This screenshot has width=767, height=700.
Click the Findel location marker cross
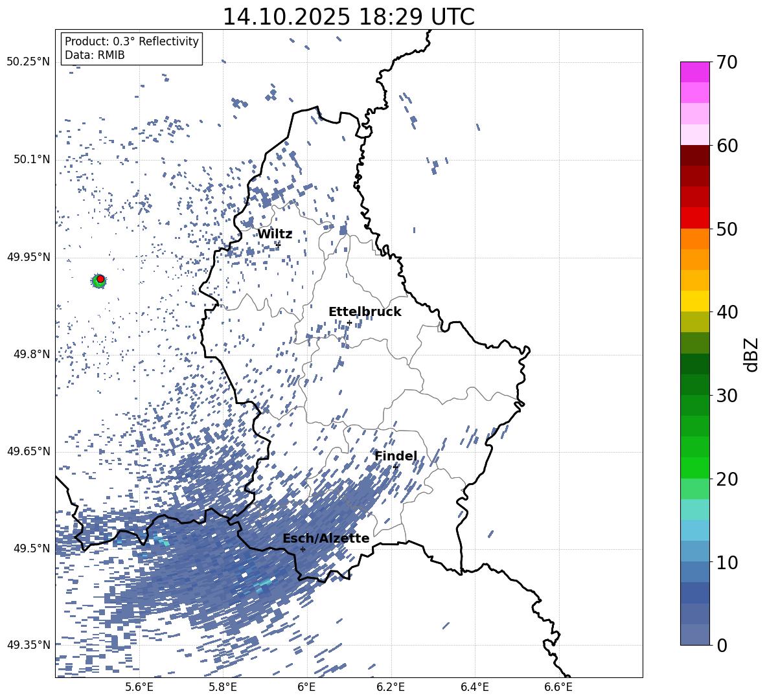click(x=395, y=466)
